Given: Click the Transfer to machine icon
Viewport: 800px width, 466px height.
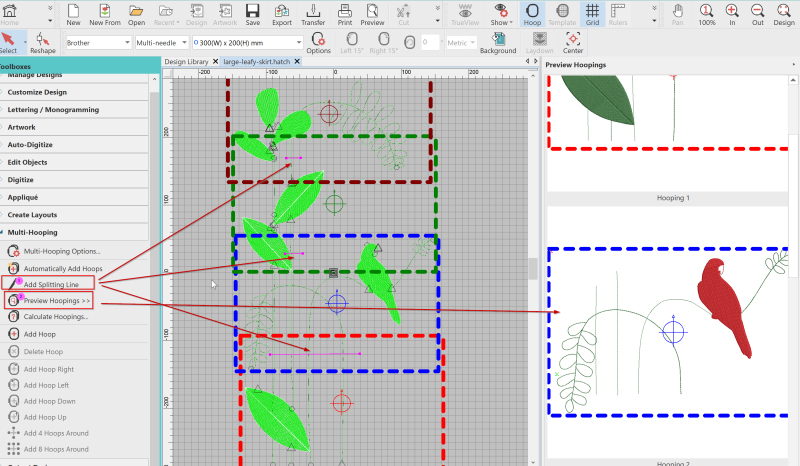Looking at the screenshot, I should tap(313, 14).
